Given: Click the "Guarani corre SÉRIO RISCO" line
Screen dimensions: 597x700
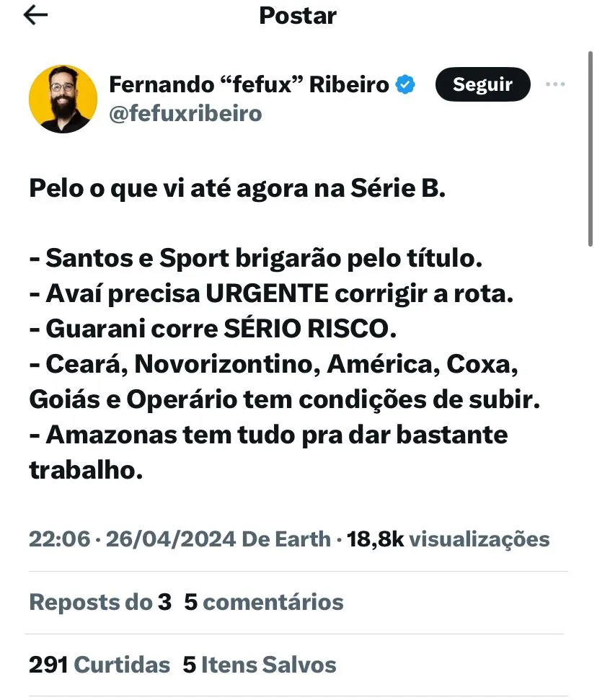Looking at the screenshot, I should (213, 329).
